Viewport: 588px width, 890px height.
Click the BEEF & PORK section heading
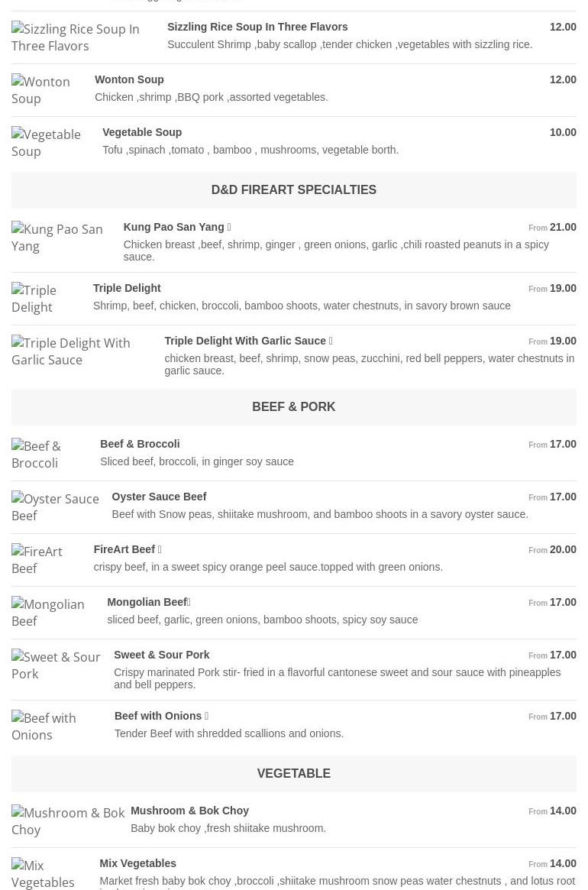pyautogui.click(x=293, y=406)
